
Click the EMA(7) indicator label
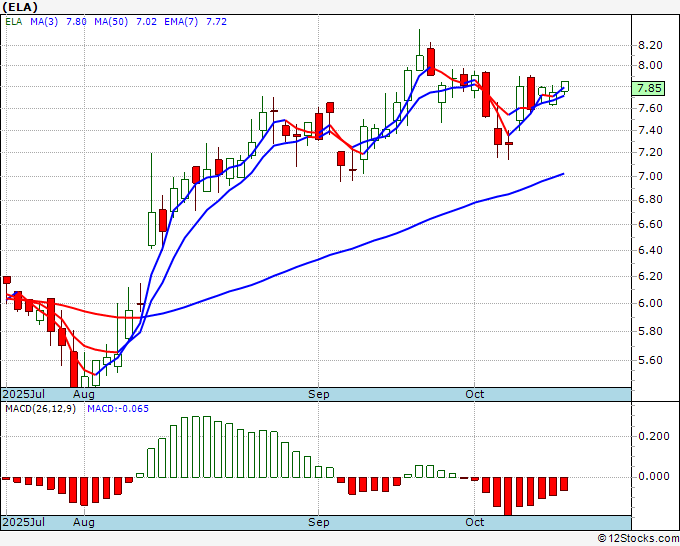pos(181,22)
